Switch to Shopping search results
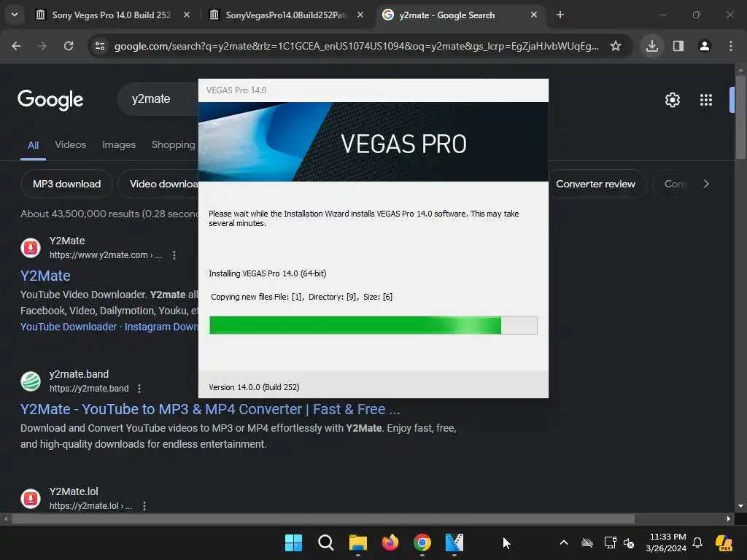The image size is (747, 560). 174,144
